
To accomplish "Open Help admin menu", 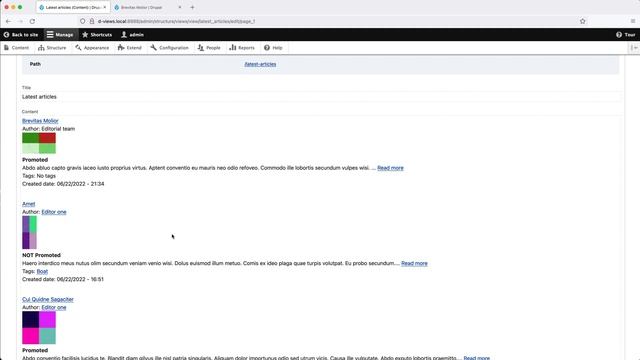I will tap(273, 48).
